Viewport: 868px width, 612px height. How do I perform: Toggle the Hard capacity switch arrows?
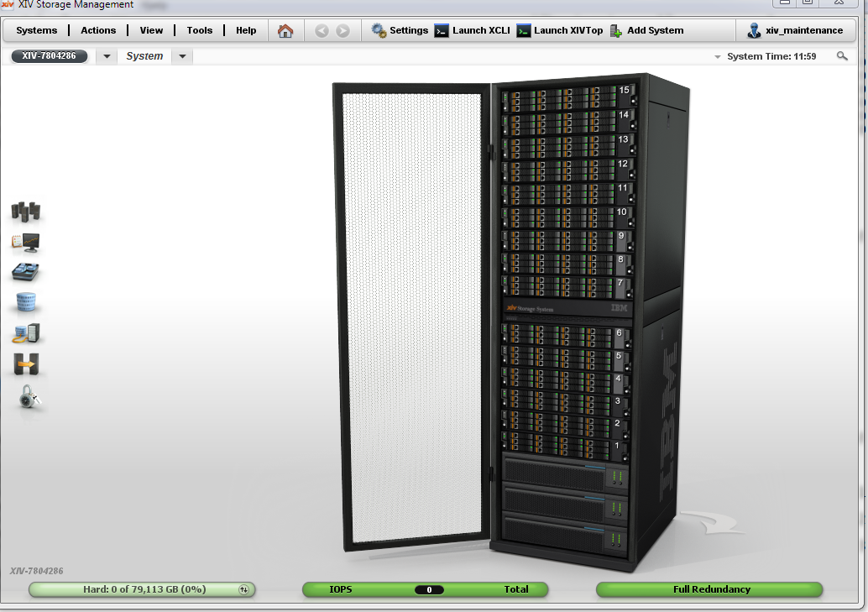point(243,589)
